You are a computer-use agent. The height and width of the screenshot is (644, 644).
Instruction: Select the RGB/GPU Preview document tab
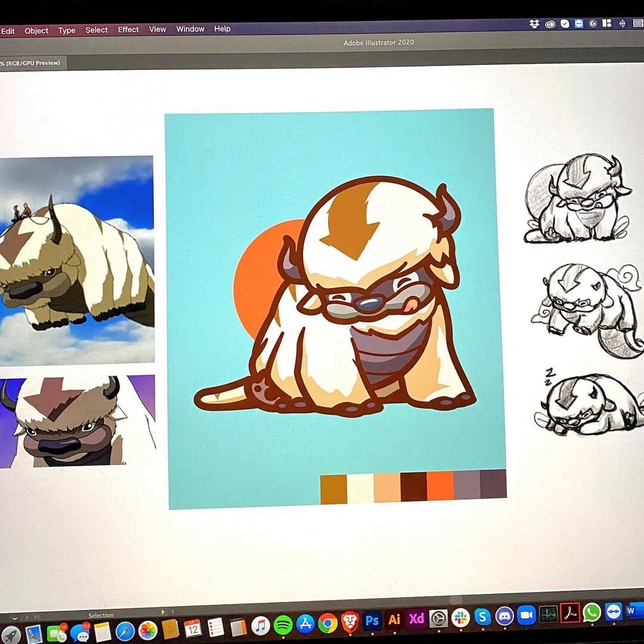(32, 63)
